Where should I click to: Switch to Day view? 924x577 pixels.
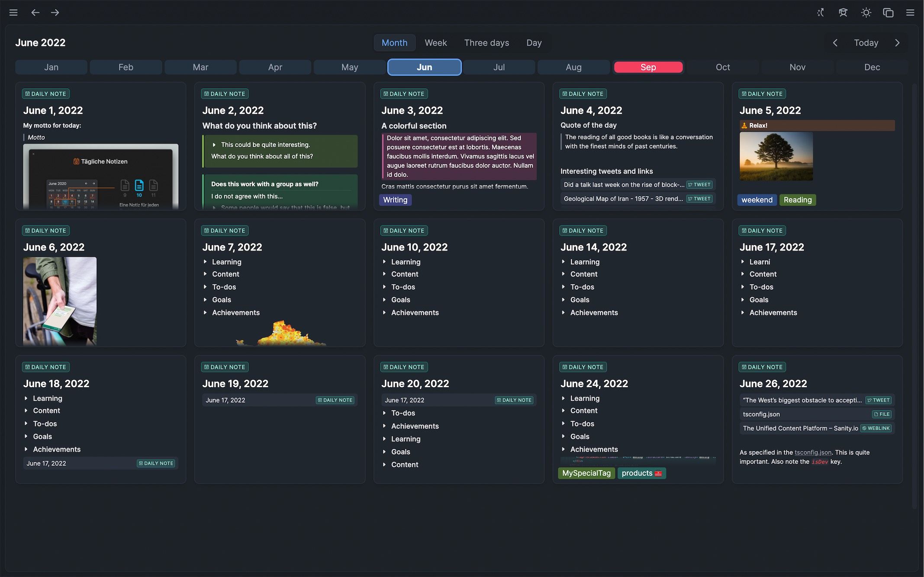point(534,42)
